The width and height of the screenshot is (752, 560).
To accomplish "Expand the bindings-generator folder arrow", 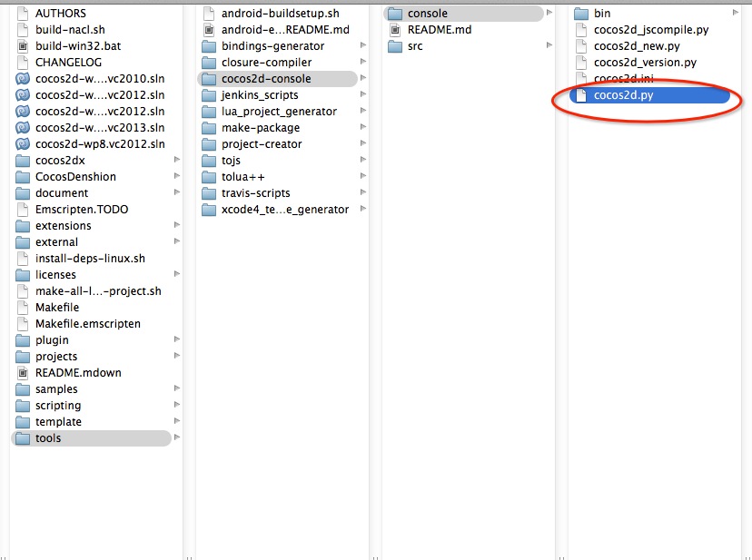I will coord(363,45).
